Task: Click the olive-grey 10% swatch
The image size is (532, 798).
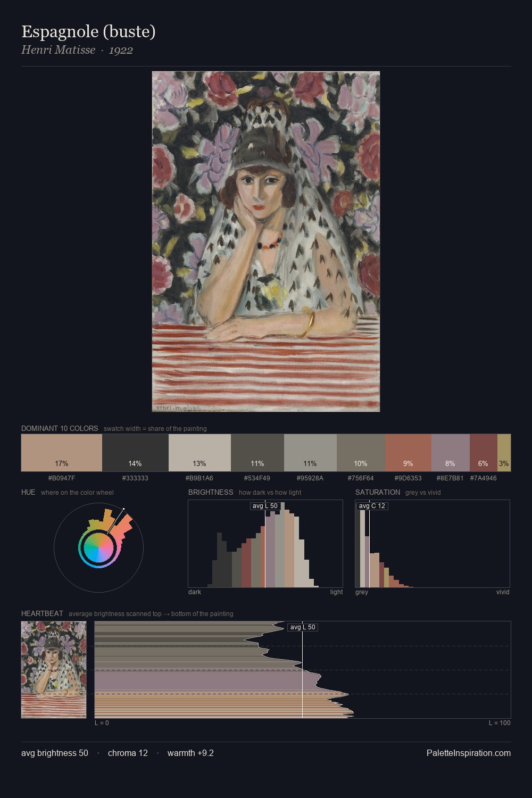Action: tap(361, 453)
